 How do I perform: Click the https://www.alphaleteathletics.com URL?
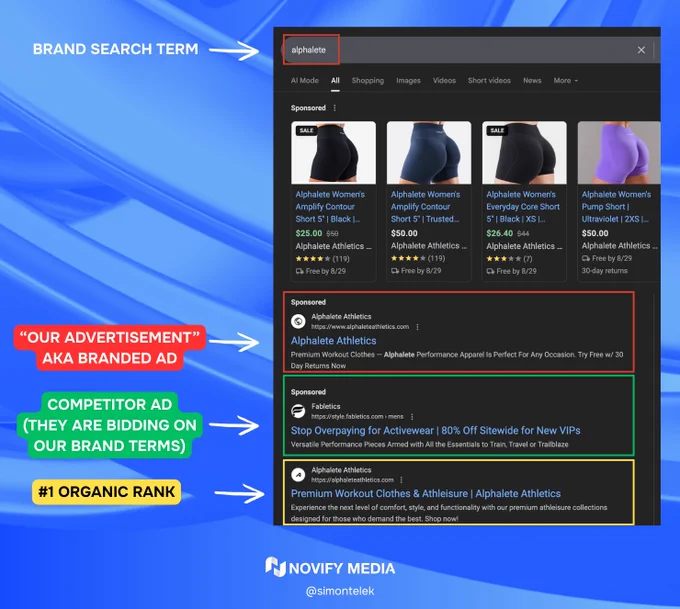[360, 327]
